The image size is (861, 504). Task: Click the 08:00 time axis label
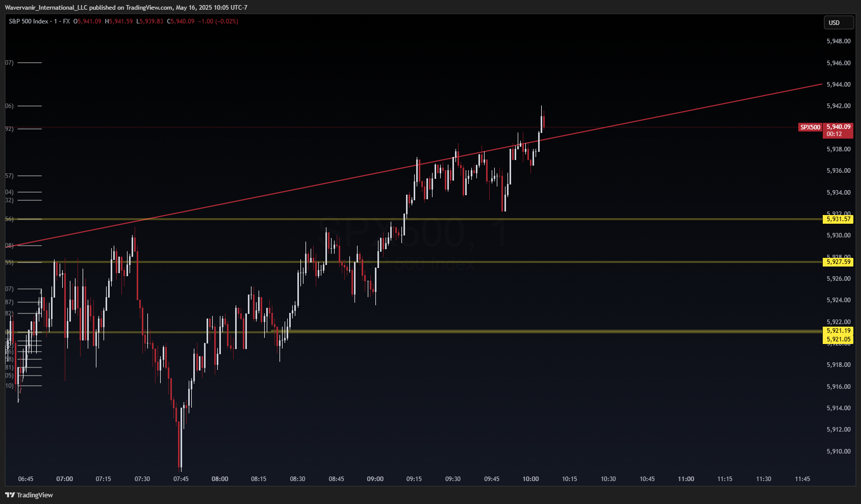tap(220, 479)
